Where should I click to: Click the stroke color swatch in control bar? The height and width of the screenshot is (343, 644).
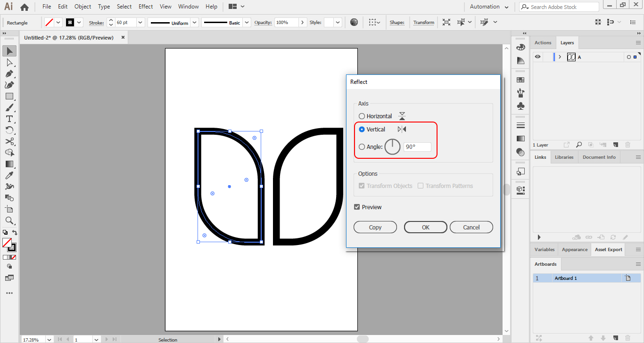pyautogui.click(x=70, y=22)
